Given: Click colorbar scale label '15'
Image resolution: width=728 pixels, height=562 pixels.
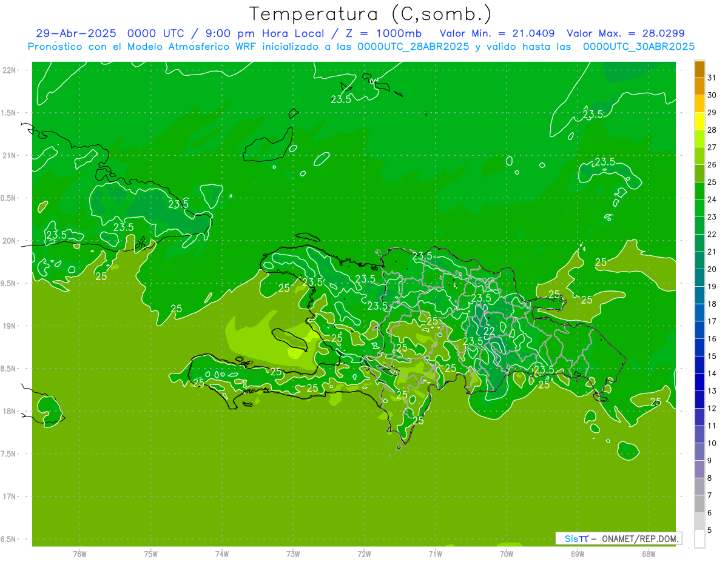Looking at the screenshot, I should pyautogui.click(x=712, y=356).
